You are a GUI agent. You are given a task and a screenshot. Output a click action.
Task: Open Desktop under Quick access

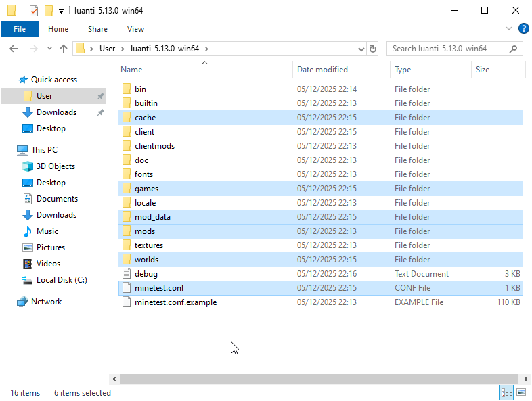(51, 128)
